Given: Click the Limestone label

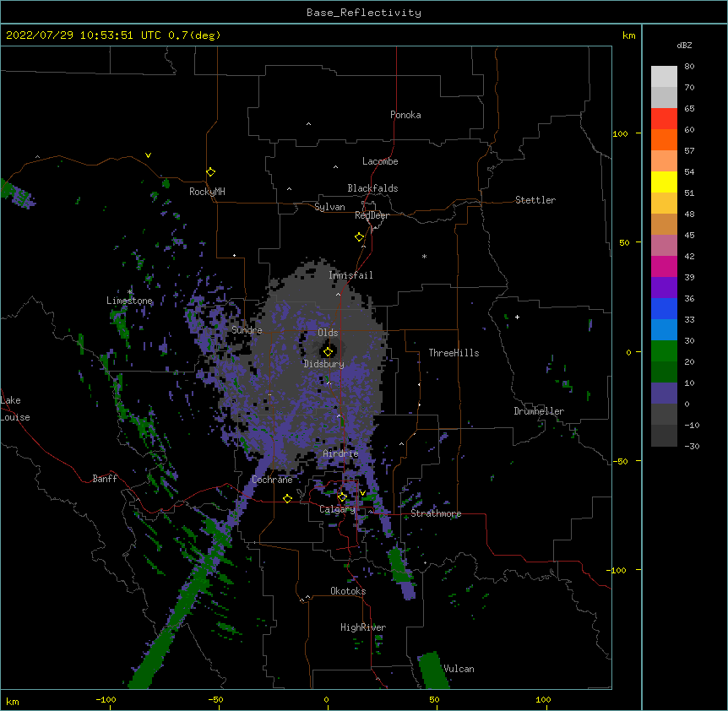Looking at the screenshot, I should [129, 301].
